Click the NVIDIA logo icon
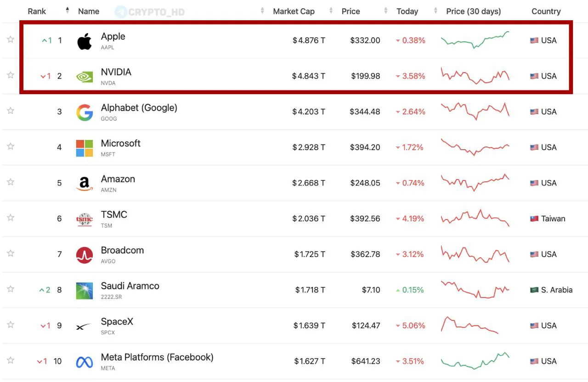 pos(85,77)
